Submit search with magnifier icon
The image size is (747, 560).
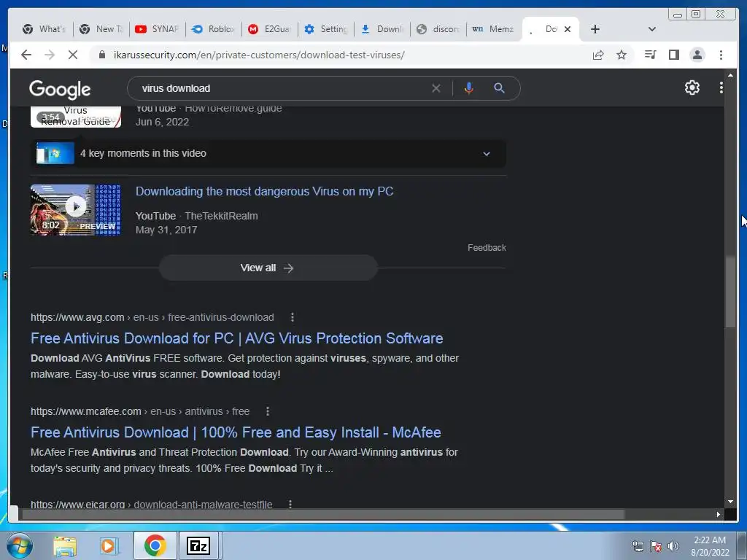pyautogui.click(x=499, y=88)
